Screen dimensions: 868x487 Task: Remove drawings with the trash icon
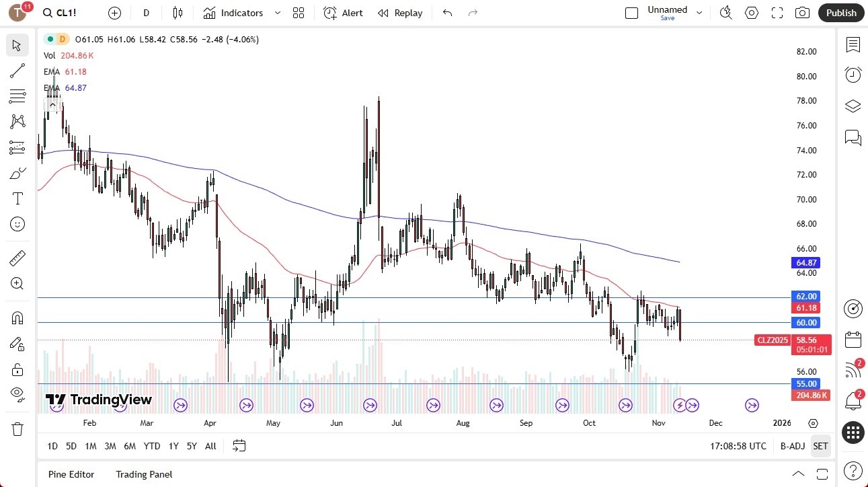point(17,428)
